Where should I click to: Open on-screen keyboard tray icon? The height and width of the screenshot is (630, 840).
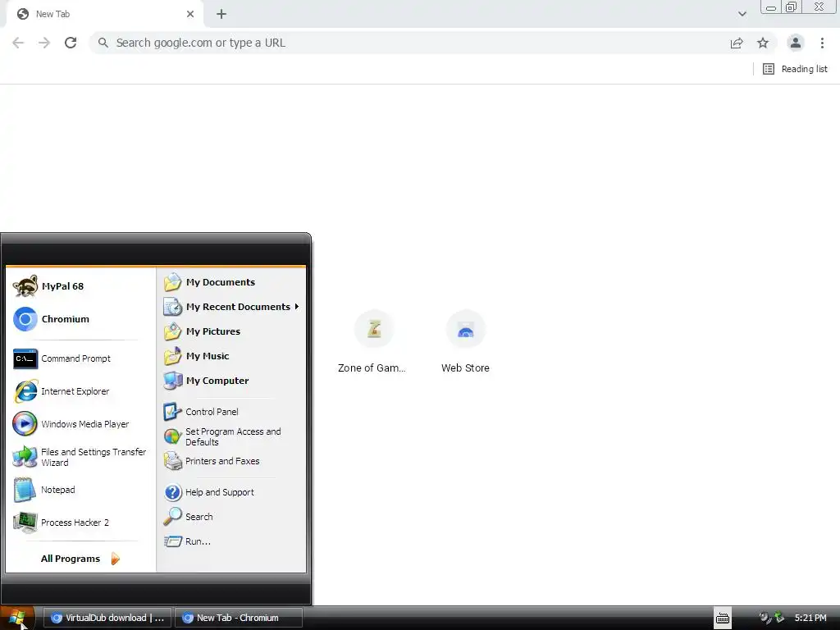point(723,618)
